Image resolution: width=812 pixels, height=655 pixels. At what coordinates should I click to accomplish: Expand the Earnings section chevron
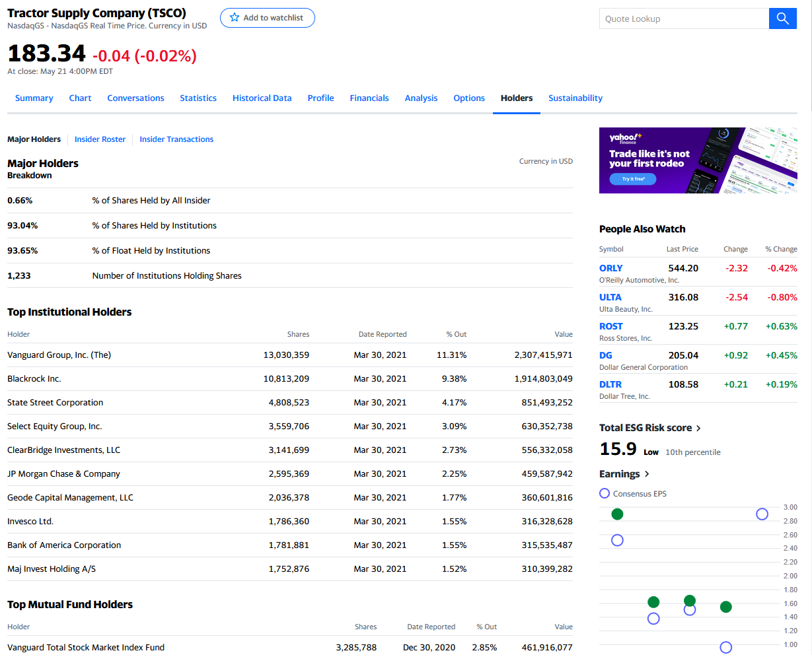click(647, 474)
